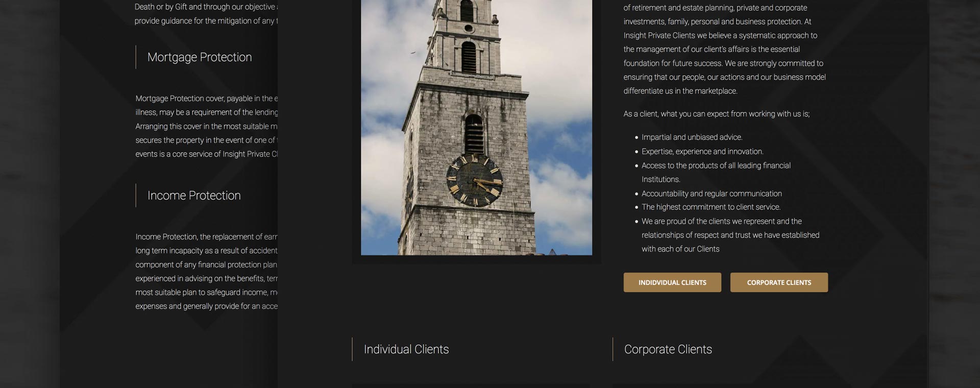Click 'Accountability and regular communication' bullet
Viewport: 980px width, 388px height.
[712, 193]
